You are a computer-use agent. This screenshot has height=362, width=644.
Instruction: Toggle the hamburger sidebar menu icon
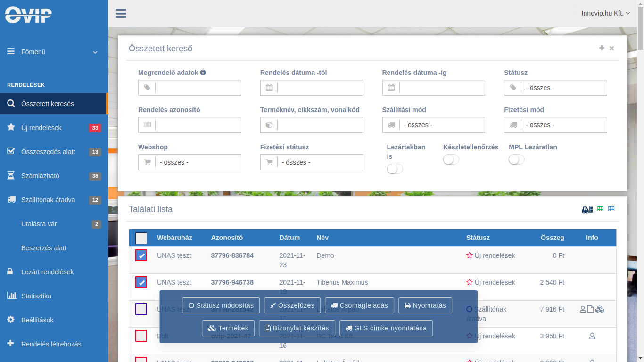pyautogui.click(x=121, y=13)
